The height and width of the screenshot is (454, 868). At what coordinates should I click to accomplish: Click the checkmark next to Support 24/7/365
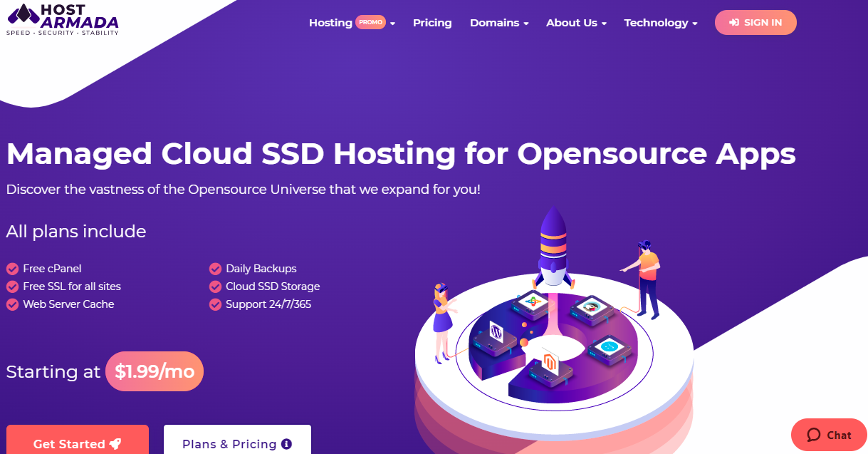click(x=215, y=304)
